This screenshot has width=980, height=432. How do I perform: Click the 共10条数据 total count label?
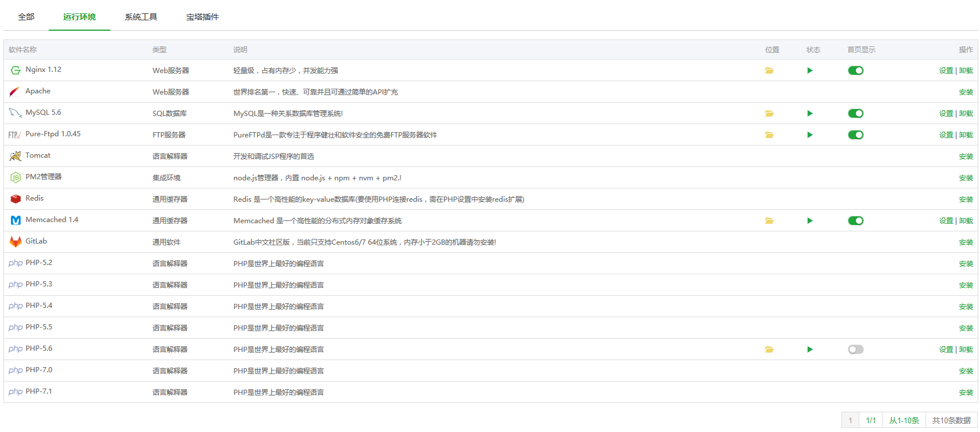coord(952,420)
